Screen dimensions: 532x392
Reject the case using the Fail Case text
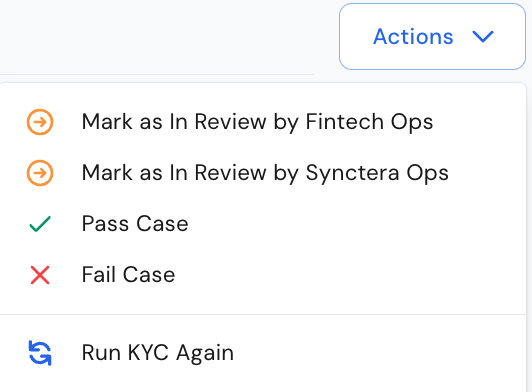tap(128, 275)
